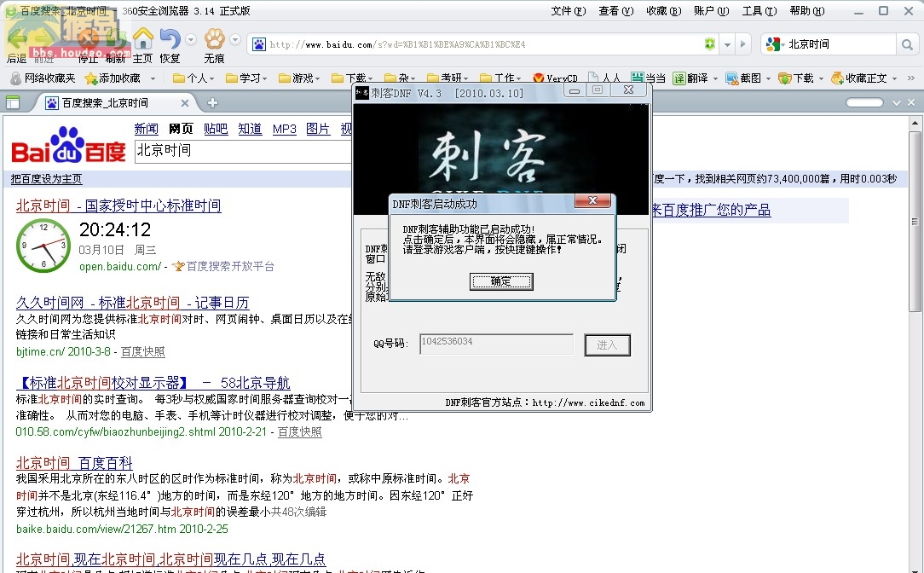Image resolution: width=924 pixels, height=573 pixels.
Task: Click 确定 in the DNF刺客启动成功 dialog
Action: (501, 281)
